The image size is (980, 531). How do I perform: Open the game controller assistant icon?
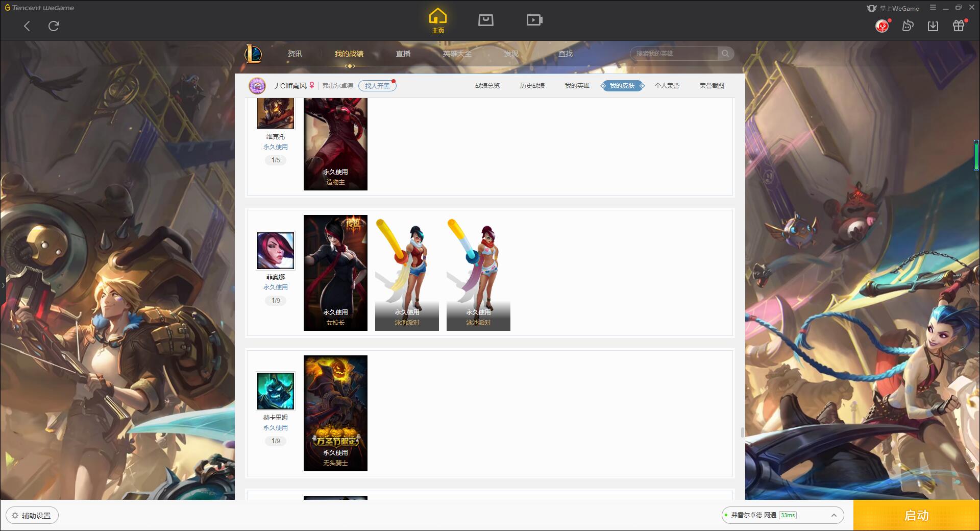[908, 26]
